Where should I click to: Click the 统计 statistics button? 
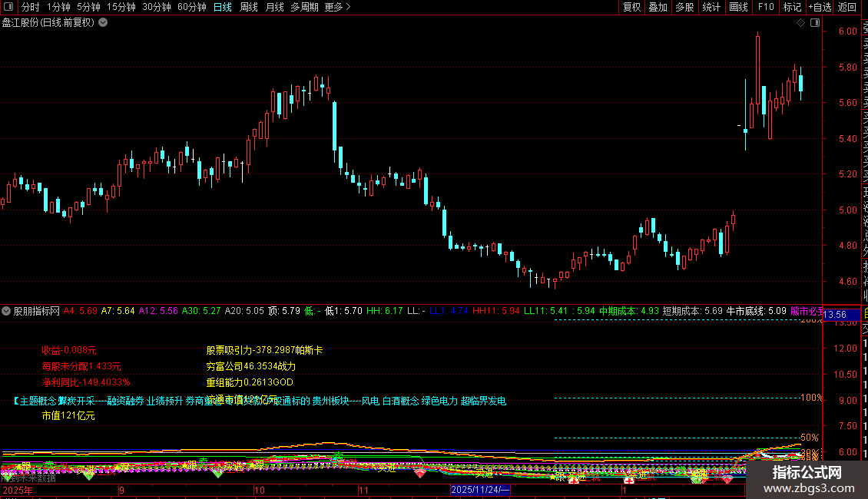coord(711,7)
